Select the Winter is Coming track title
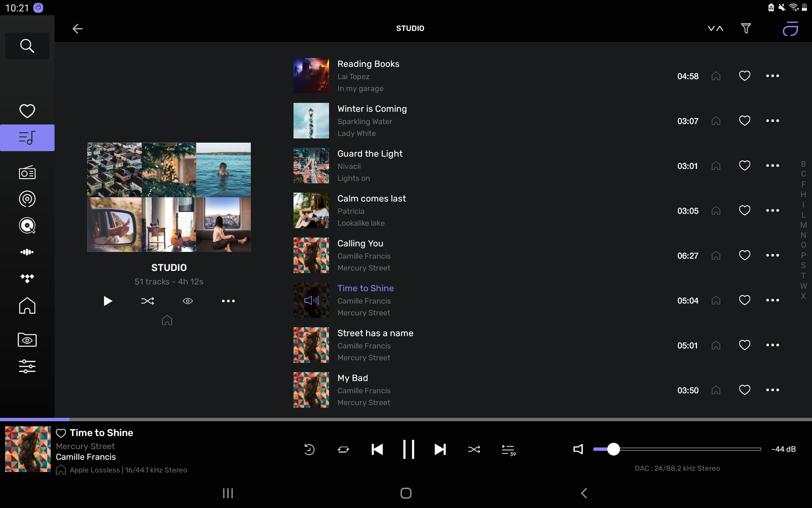The width and height of the screenshot is (812, 508). tap(372, 109)
